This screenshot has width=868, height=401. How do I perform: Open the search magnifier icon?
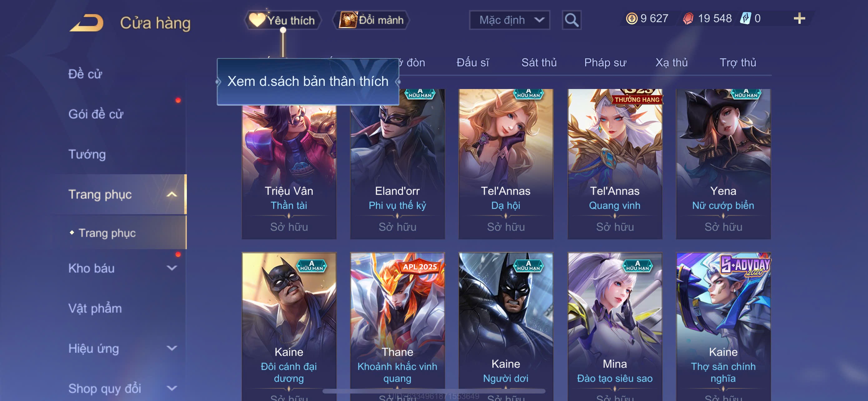click(571, 20)
